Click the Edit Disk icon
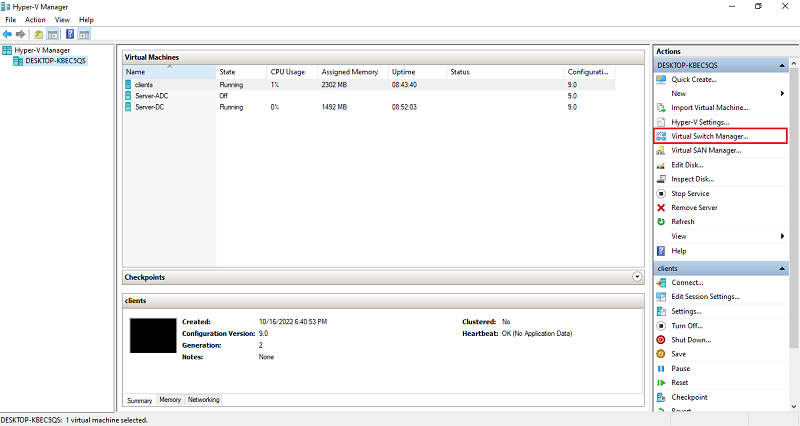The image size is (800, 426). click(x=661, y=165)
